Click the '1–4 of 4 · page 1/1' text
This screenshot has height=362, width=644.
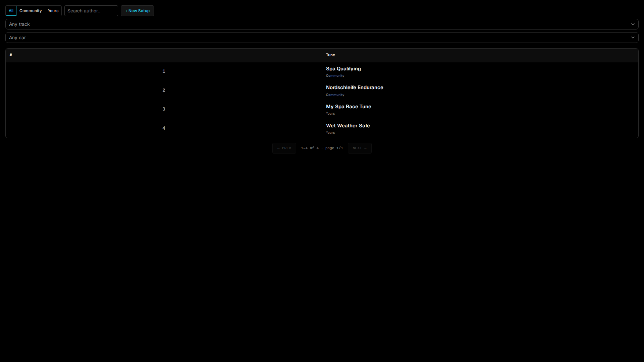tap(322, 148)
